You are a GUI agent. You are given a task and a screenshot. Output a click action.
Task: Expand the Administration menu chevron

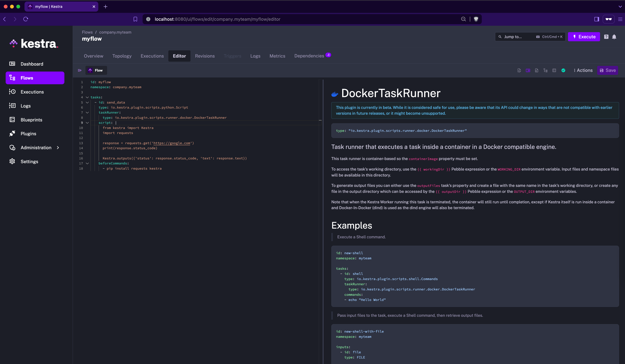(x=58, y=147)
